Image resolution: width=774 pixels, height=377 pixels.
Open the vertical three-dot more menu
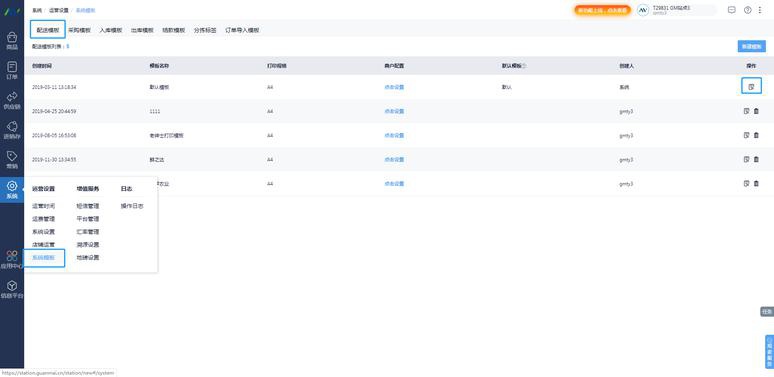coord(760,10)
